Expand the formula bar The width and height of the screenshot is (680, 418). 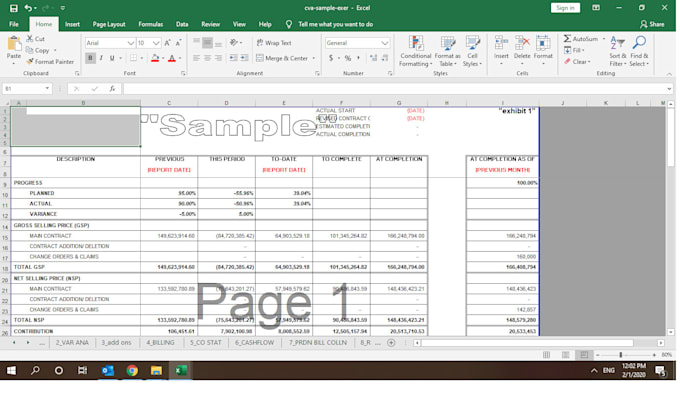(669, 89)
